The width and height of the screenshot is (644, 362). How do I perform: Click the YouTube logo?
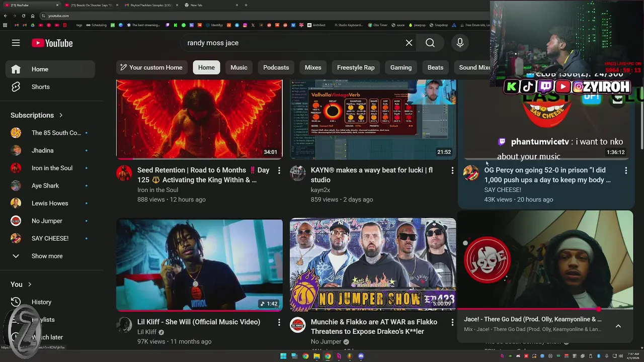(52, 43)
